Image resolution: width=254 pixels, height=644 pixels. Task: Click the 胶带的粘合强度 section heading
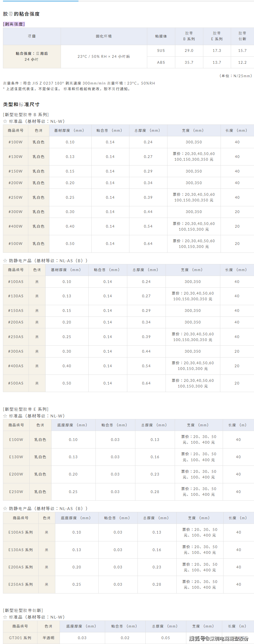[21, 14]
